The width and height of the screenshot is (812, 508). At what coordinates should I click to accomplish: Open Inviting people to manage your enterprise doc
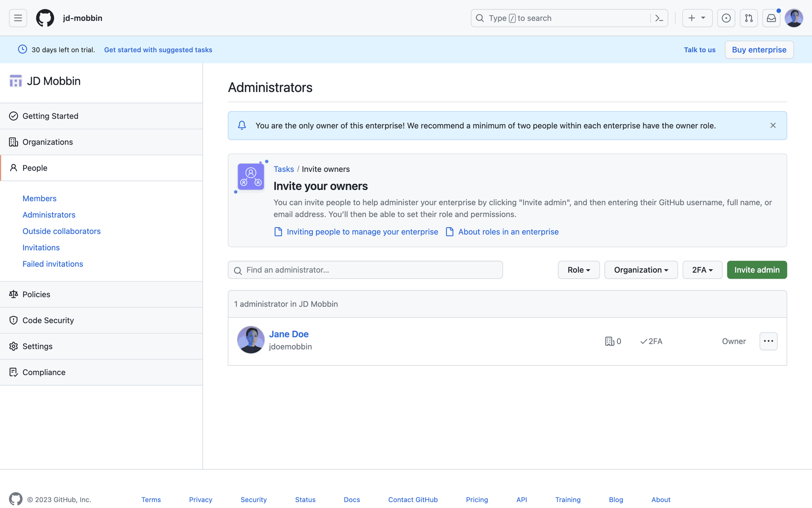point(356,232)
